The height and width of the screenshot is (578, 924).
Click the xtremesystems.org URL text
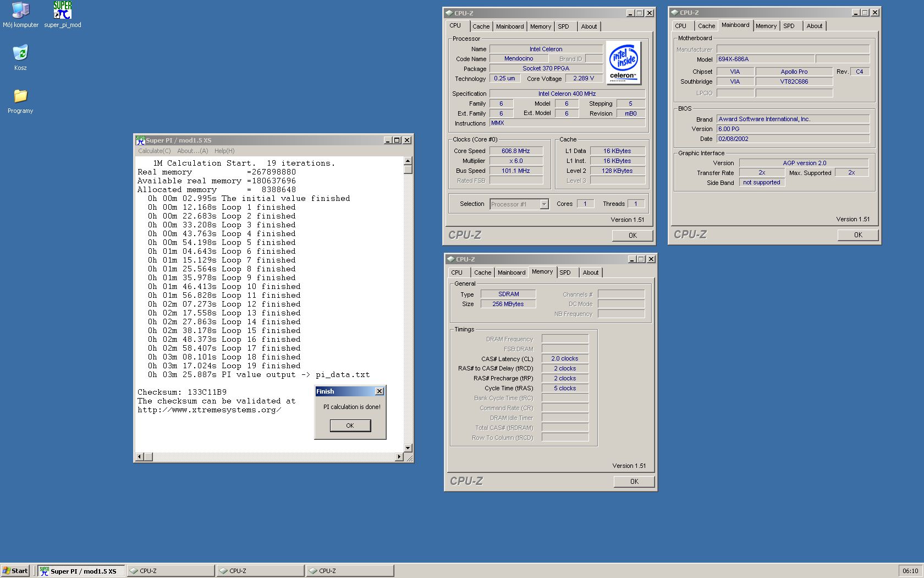point(209,410)
